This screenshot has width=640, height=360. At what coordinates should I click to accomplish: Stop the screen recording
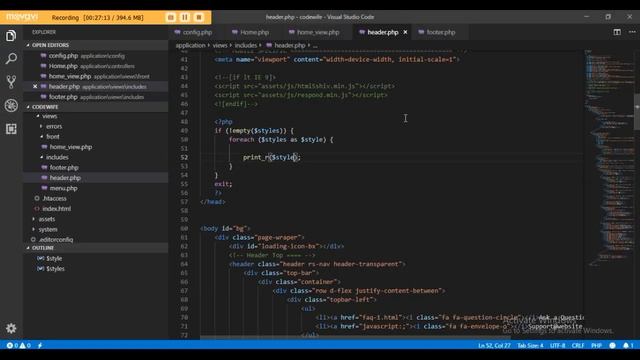tap(199, 18)
